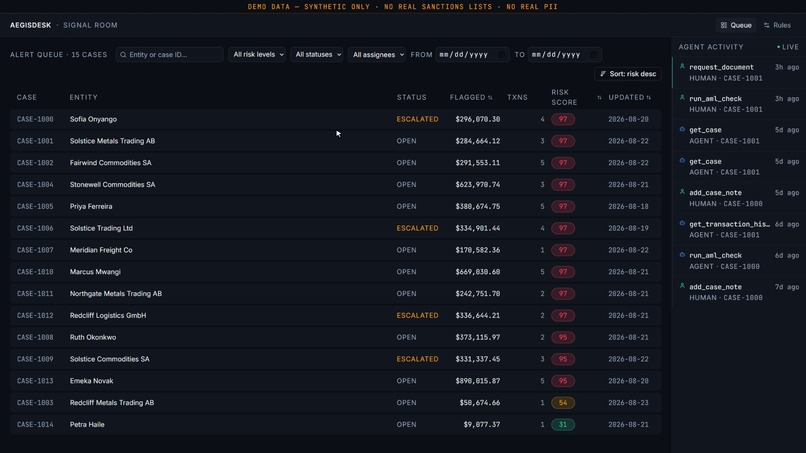Click the 95 risk badge for Ruth Okonkwo

pos(563,337)
